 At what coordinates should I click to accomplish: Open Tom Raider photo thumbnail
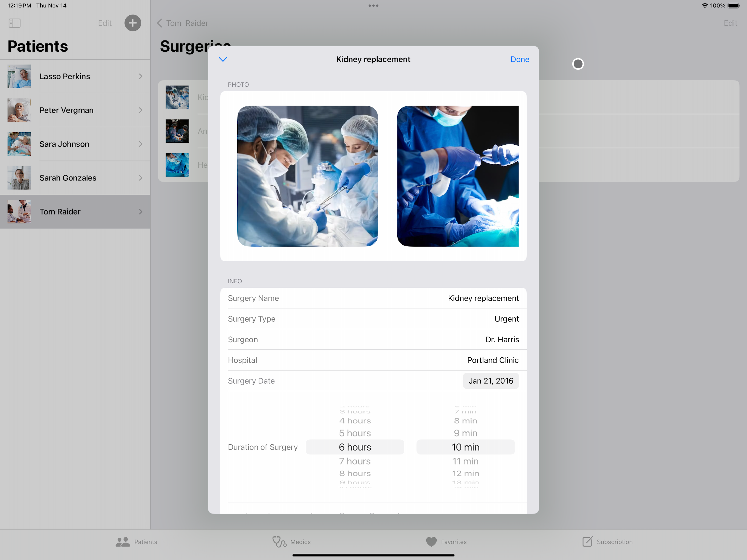coord(19,211)
